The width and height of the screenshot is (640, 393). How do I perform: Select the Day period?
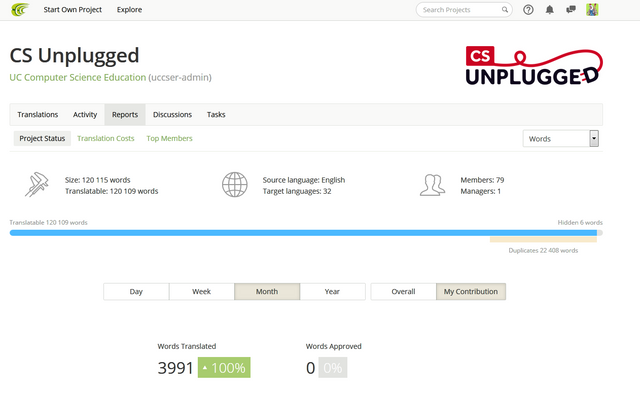[x=136, y=291]
